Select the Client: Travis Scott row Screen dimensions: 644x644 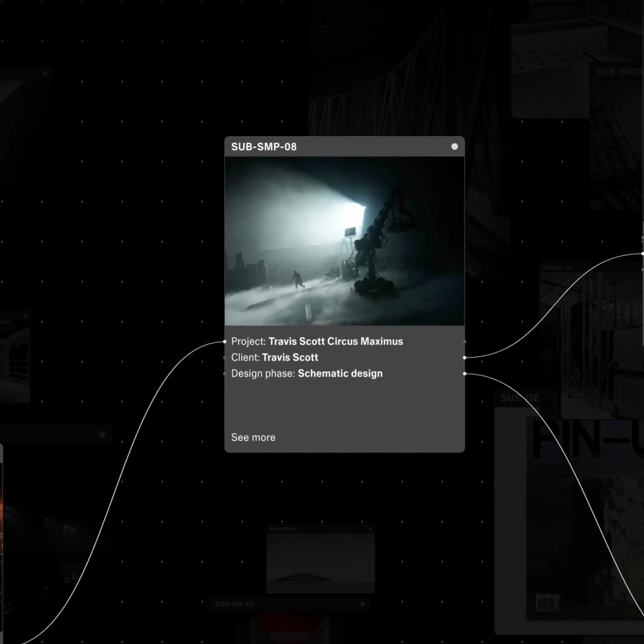click(275, 357)
